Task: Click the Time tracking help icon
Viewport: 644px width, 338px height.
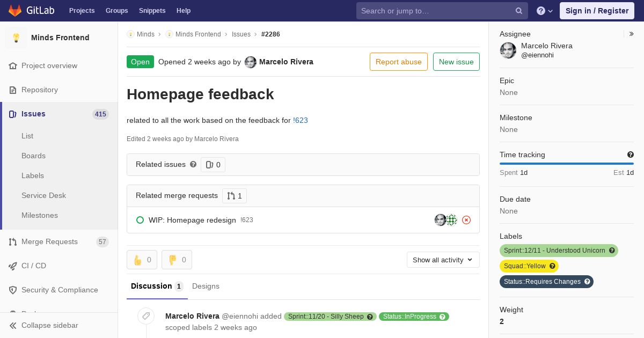Action: [631, 155]
